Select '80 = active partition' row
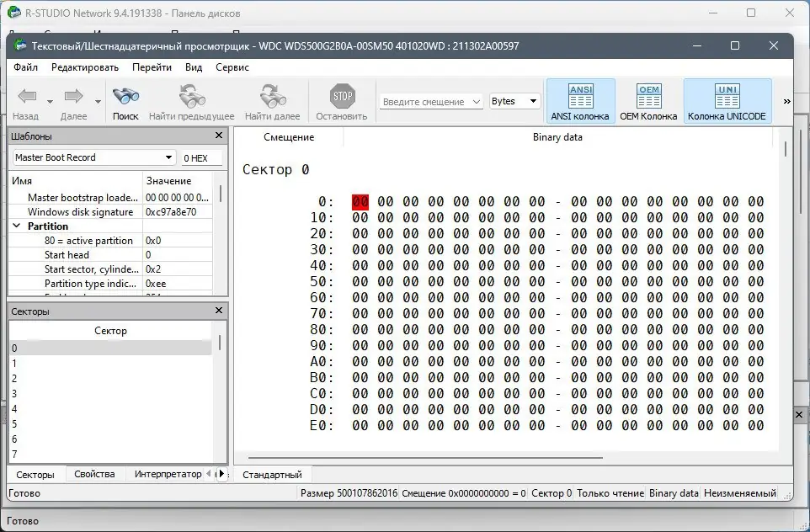810x532 pixels. pyautogui.click(x=110, y=241)
